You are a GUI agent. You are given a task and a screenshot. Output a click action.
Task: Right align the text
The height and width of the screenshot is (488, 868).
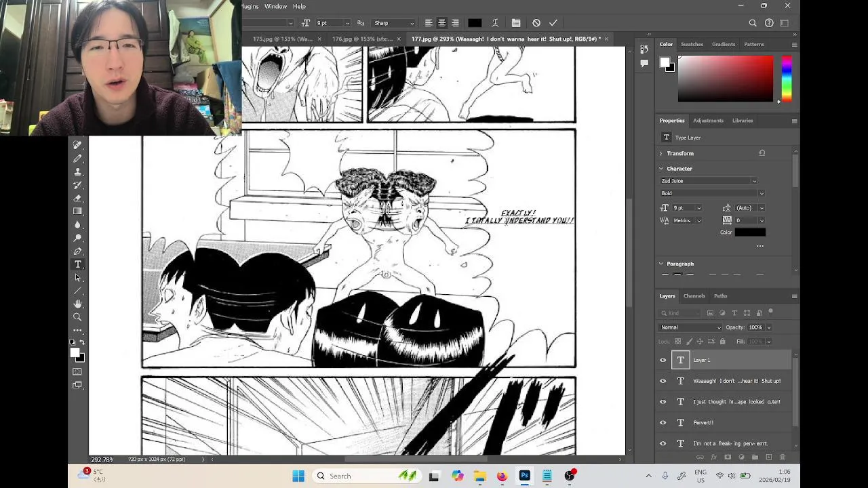click(x=455, y=23)
